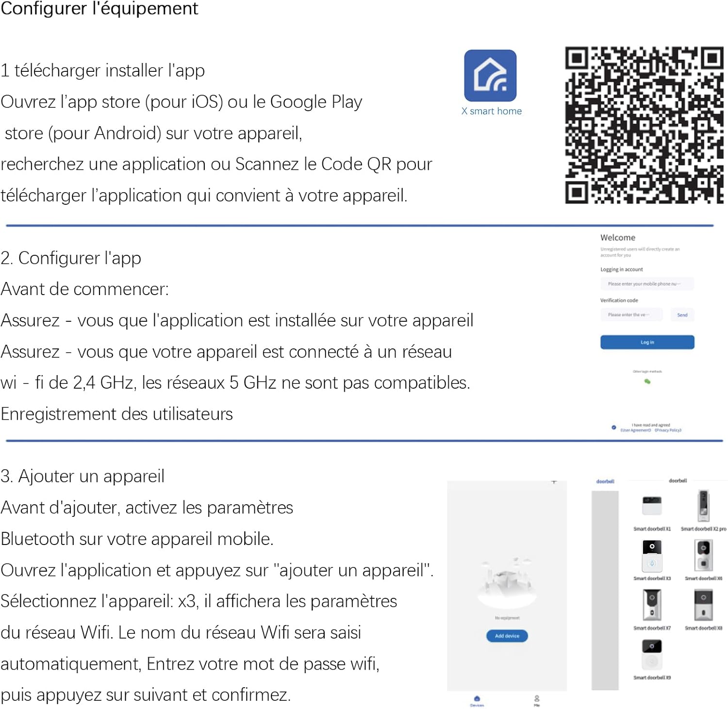
Task: Tap the green WeChat login icon
Action: [x=647, y=381]
